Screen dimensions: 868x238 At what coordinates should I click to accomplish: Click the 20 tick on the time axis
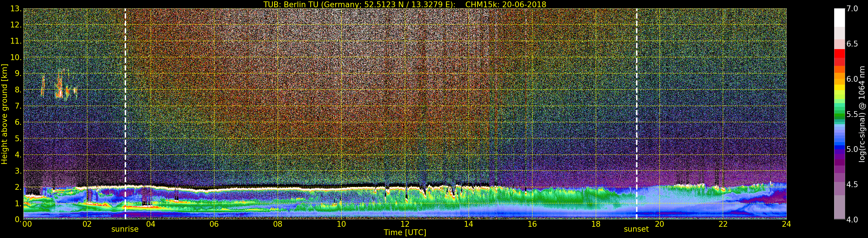click(x=659, y=224)
